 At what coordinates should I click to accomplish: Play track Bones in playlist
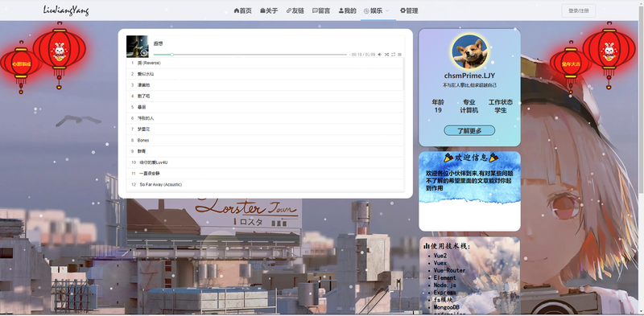click(265, 141)
